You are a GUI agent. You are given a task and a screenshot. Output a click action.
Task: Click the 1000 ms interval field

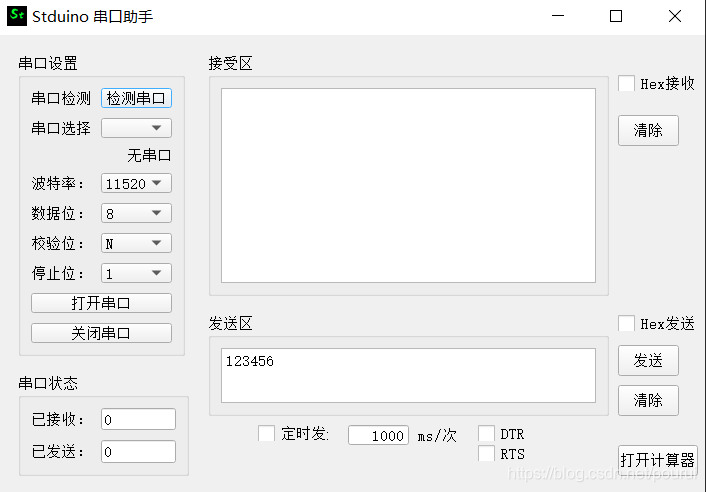(x=379, y=435)
